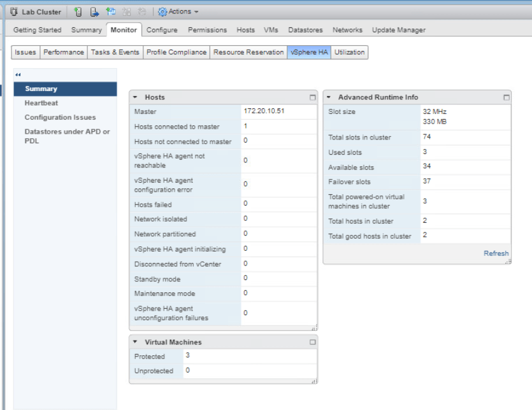532x410 pixels.
Task: Open the Utilization sub-tab
Action: [x=349, y=52]
